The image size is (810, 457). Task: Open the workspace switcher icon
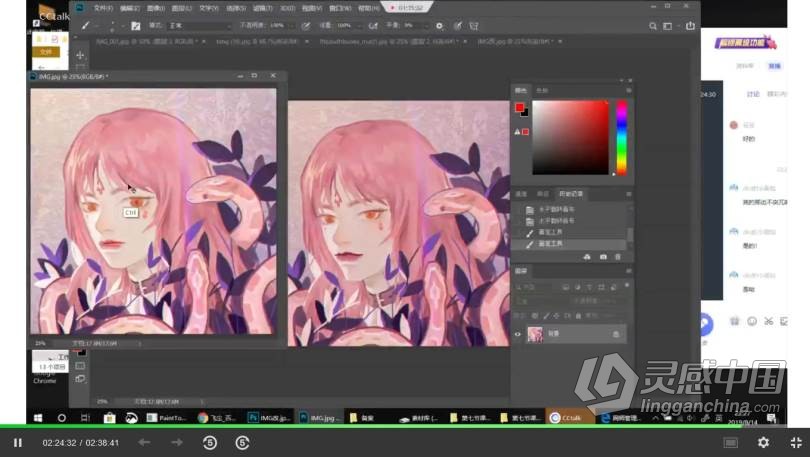click(x=667, y=26)
